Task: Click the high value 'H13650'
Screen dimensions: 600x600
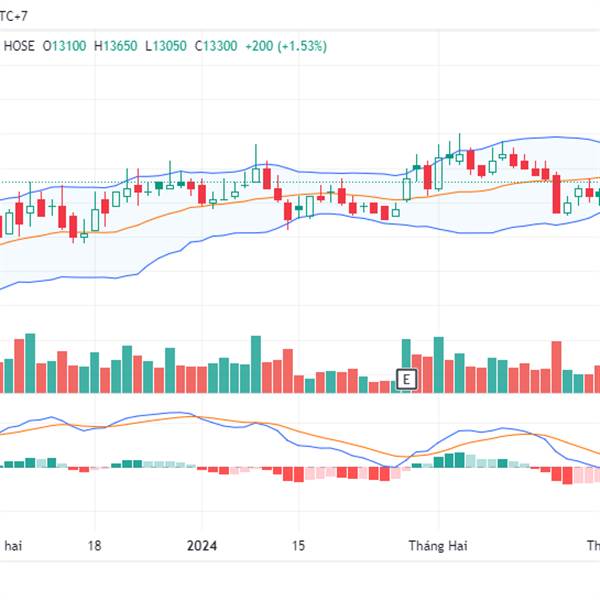Action: coord(116,46)
